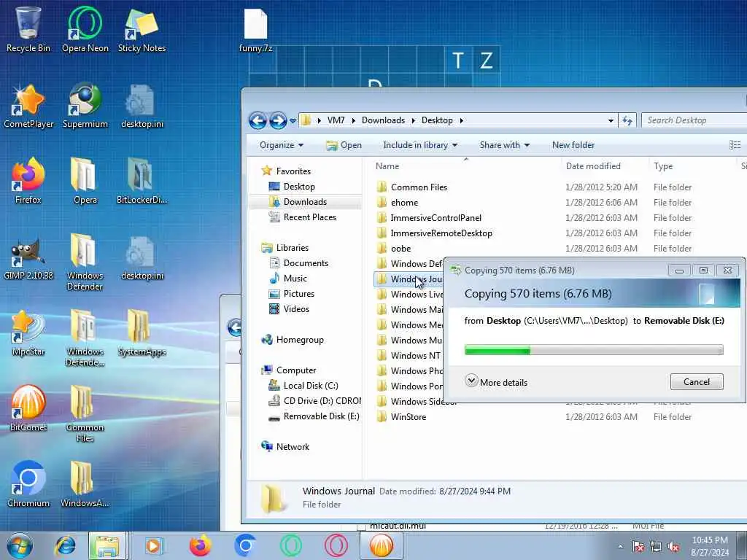
Task: Click the volume muted tray icon
Action: point(673,547)
